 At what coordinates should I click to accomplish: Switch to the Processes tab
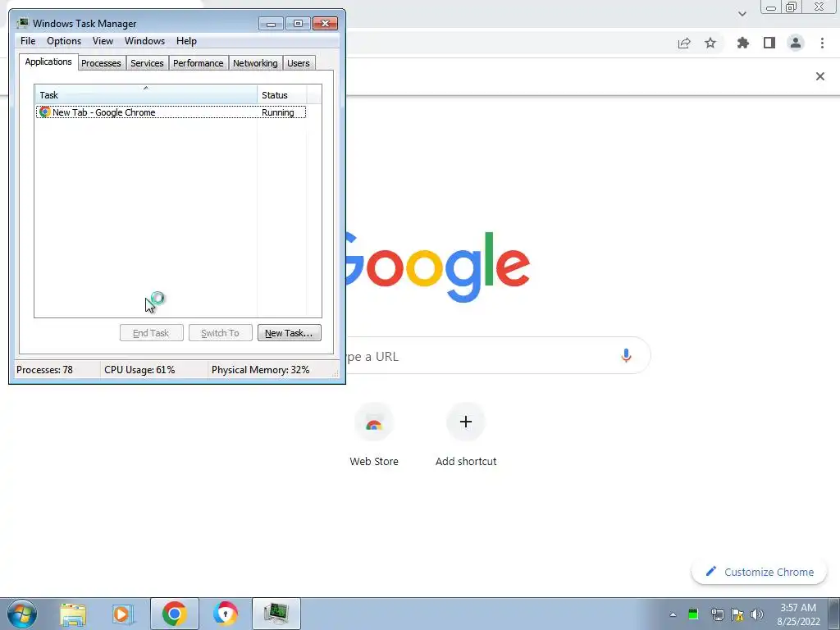tap(101, 63)
